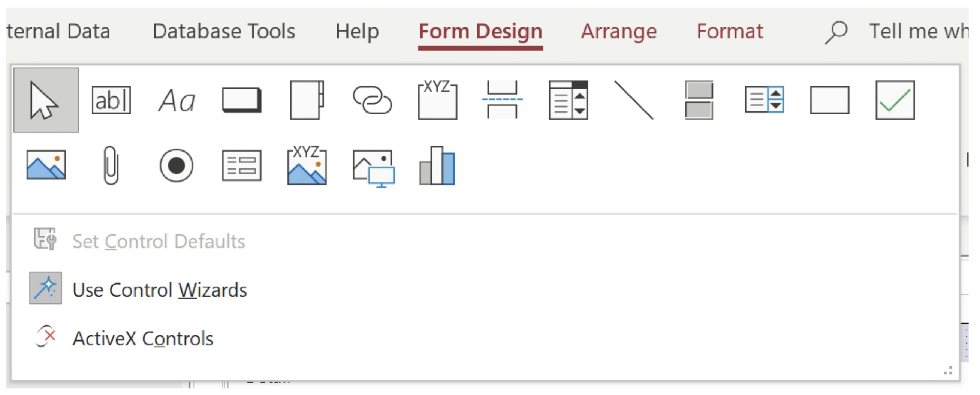980x395 pixels.
Task: Select the Tab Control icon
Action: point(307,100)
